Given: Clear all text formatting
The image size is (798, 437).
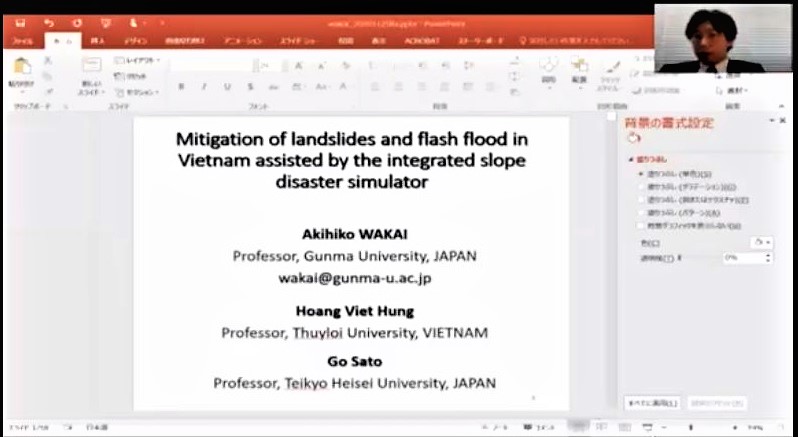Looking at the screenshot, I should click(x=346, y=66).
